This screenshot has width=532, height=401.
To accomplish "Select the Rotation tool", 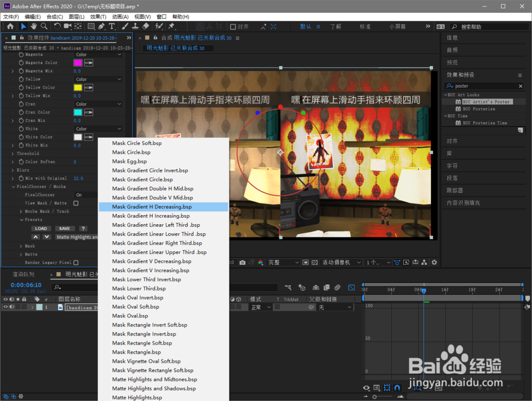I will coord(57,26).
